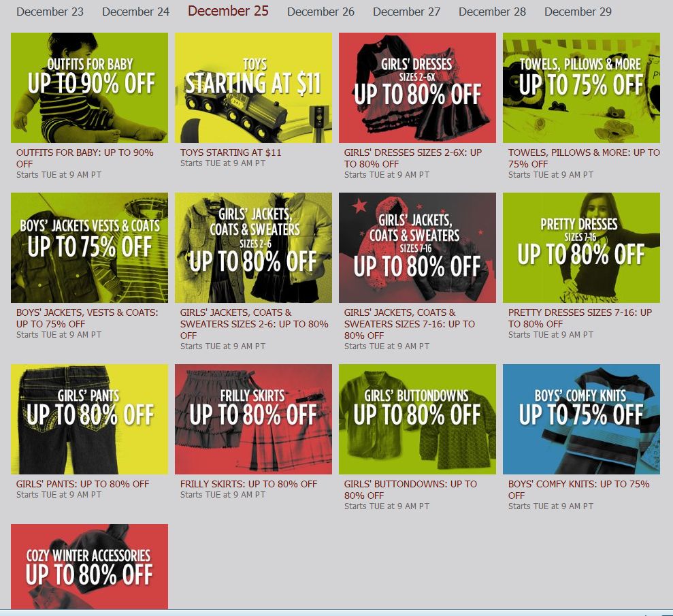Open the Boys' Jackets Vests & Coats banner
This screenshot has width=673, height=616.
(89, 248)
